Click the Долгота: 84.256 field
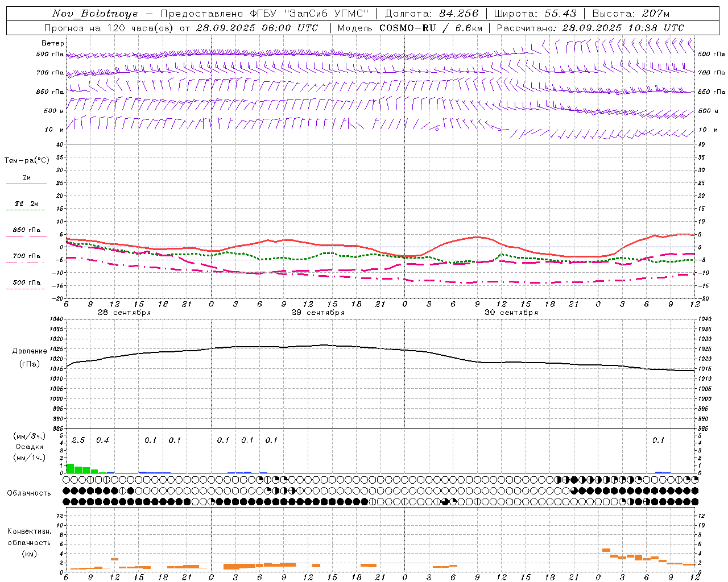 [432, 14]
